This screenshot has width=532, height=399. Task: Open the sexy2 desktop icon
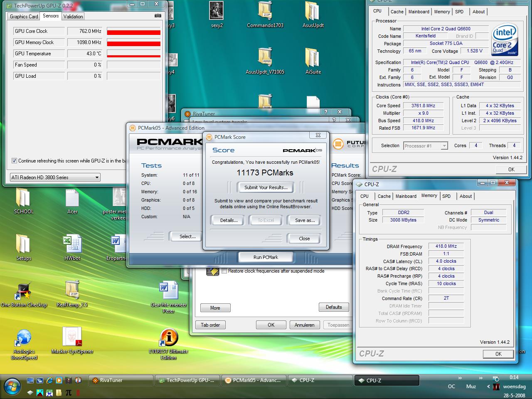[x=217, y=15]
